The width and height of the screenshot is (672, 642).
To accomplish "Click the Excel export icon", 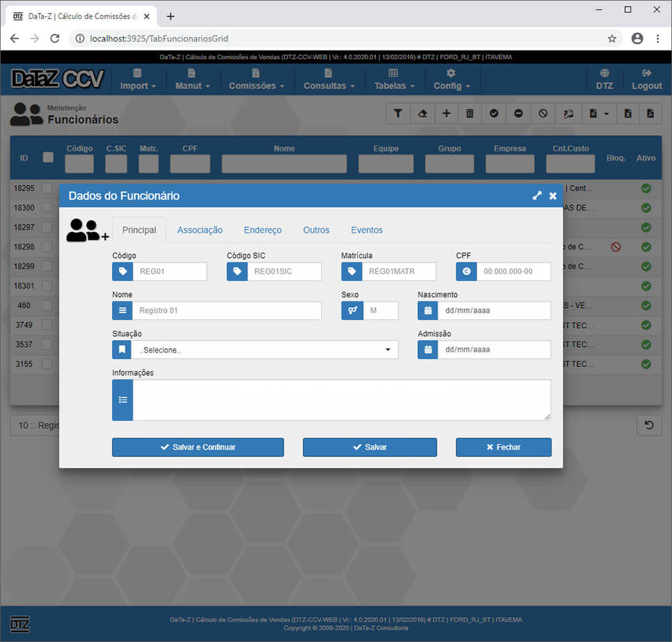I will [628, 114].
